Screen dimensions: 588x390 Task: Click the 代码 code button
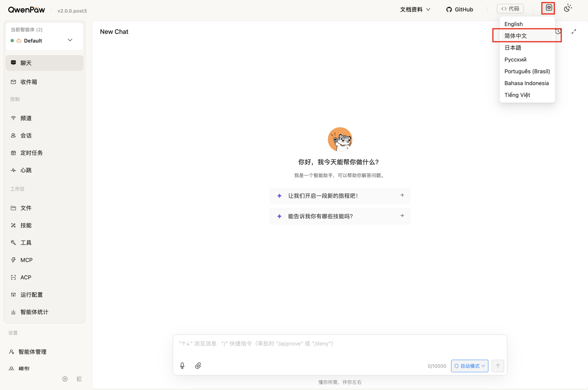click(510, 9)
